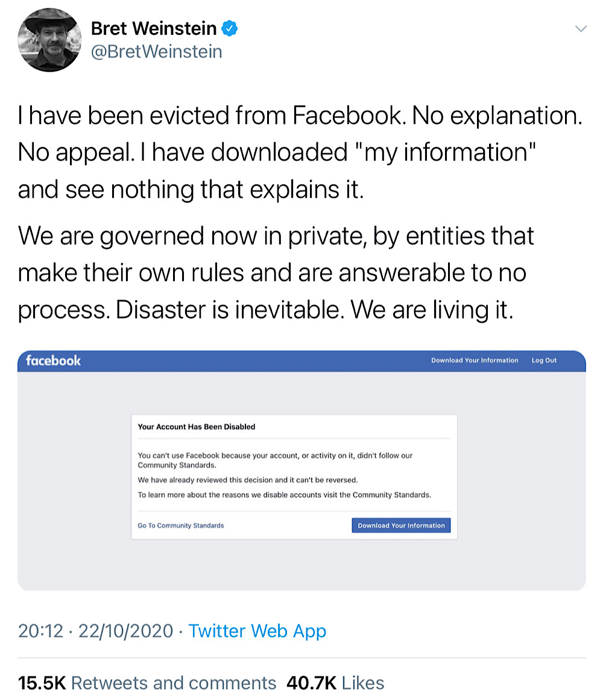The image size is (603, 700).
Task: Click the paragraph starting We are governed
Action: (276, 273)
